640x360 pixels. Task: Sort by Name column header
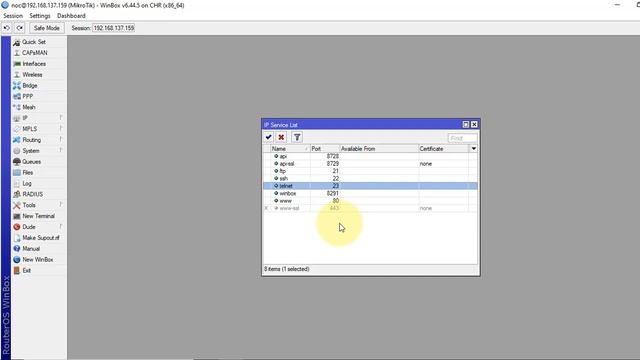(x=290, y=149)
